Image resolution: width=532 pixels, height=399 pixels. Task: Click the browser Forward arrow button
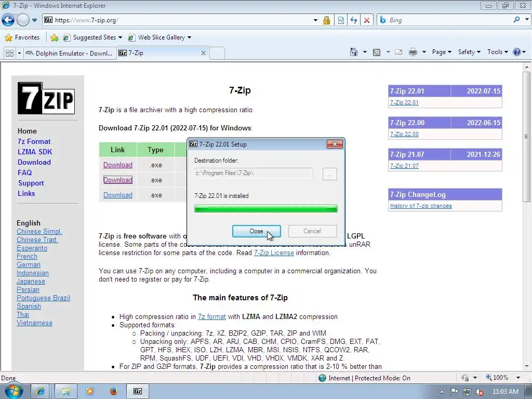tap(23, 20)
